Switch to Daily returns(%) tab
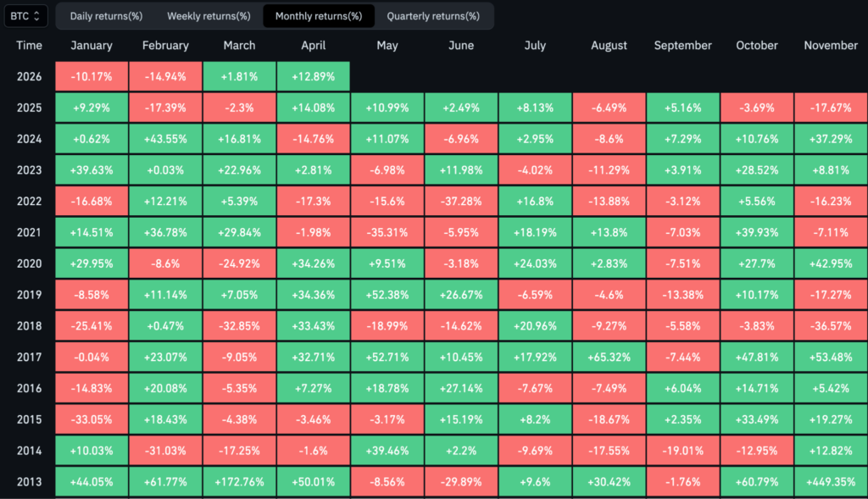 point(106,16)
